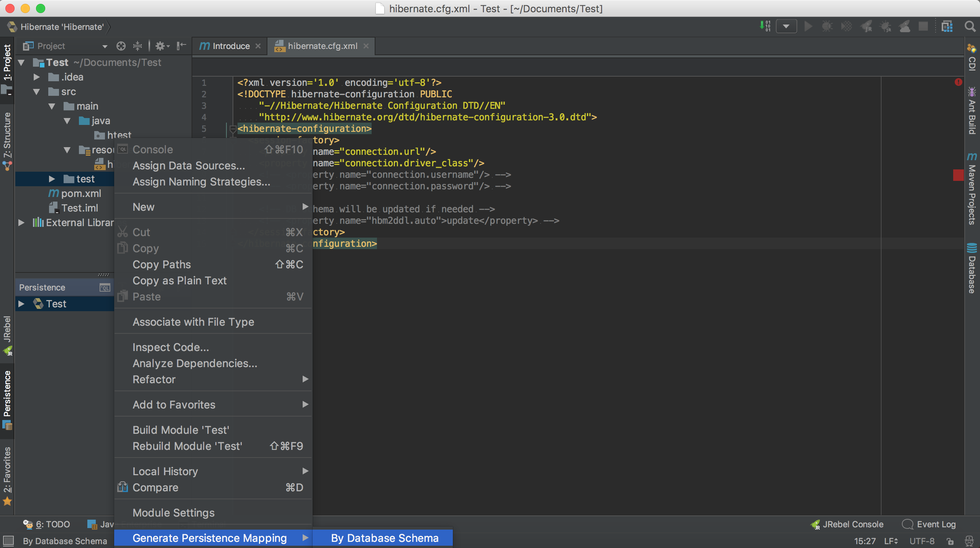Open the Database tool window

coord(972,268)
